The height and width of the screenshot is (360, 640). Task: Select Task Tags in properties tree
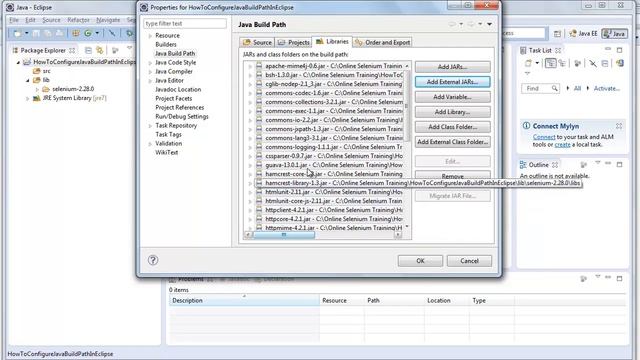click(168, 134)
